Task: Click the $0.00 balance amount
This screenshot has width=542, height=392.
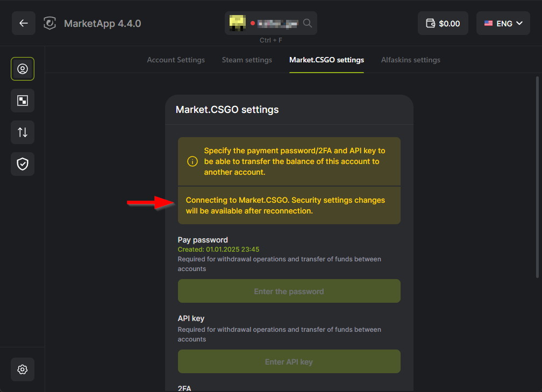Action: pyautogui.click(x=449, y=24)
